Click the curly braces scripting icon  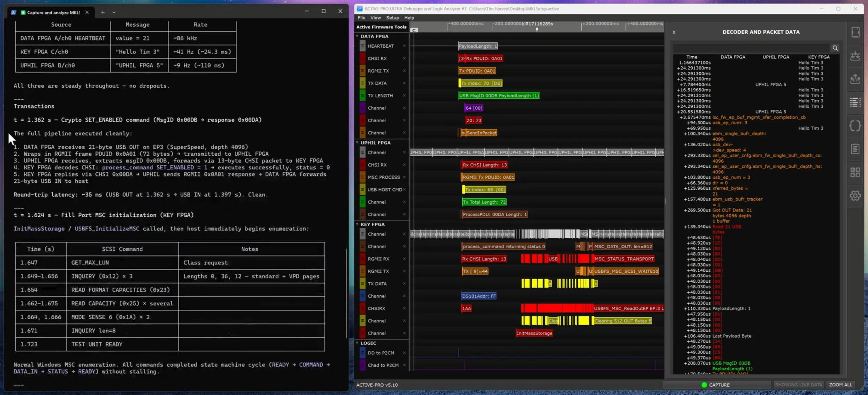855,126
